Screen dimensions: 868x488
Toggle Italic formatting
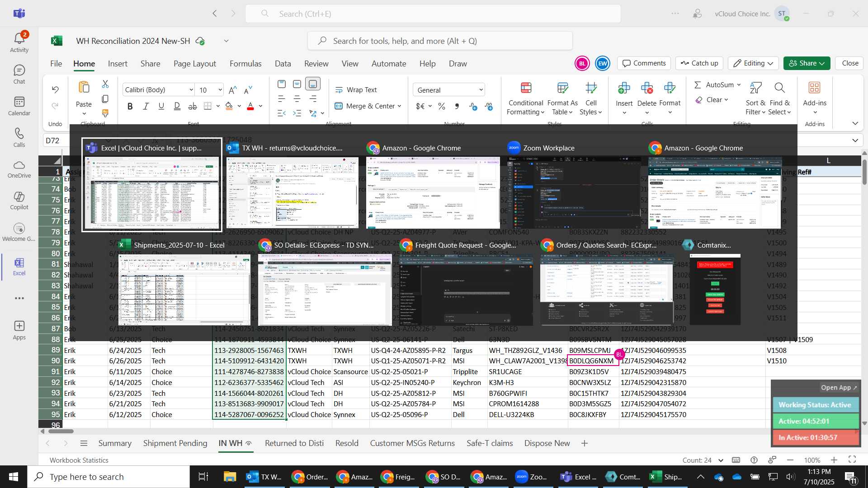[x=146, y=106]
